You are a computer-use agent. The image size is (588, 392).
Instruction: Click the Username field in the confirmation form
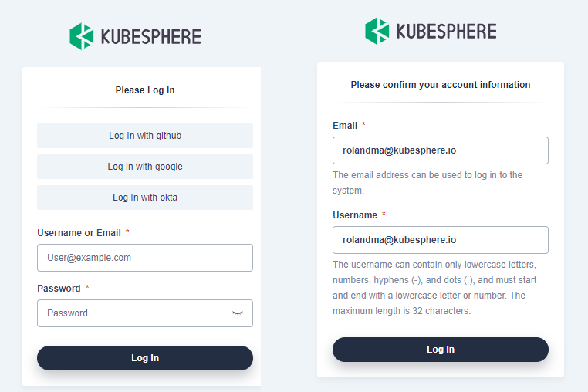[x=440, y=240]
